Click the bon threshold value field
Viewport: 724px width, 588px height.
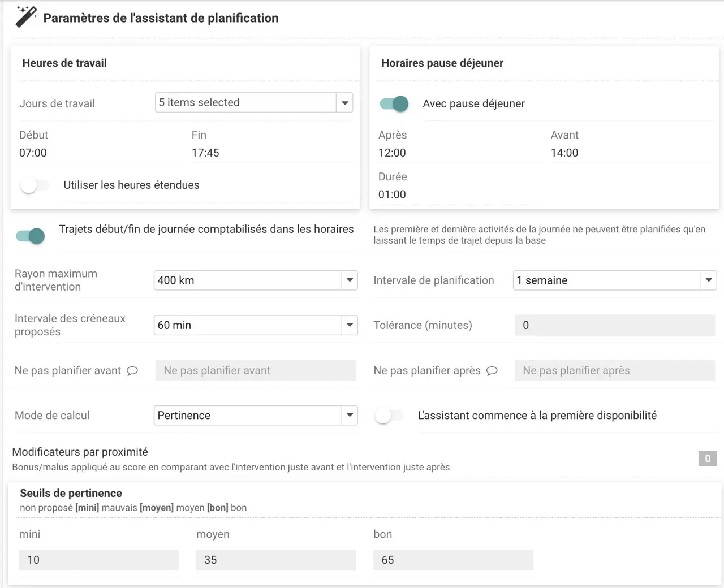tap(453, 560)
